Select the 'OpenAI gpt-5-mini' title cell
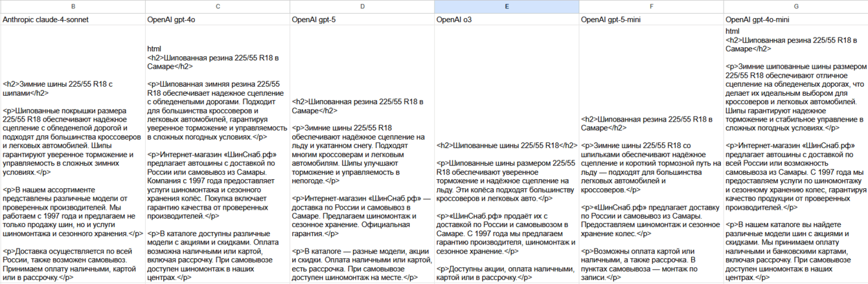Viewport: 868px width, 284px height. tap(651, 20)
